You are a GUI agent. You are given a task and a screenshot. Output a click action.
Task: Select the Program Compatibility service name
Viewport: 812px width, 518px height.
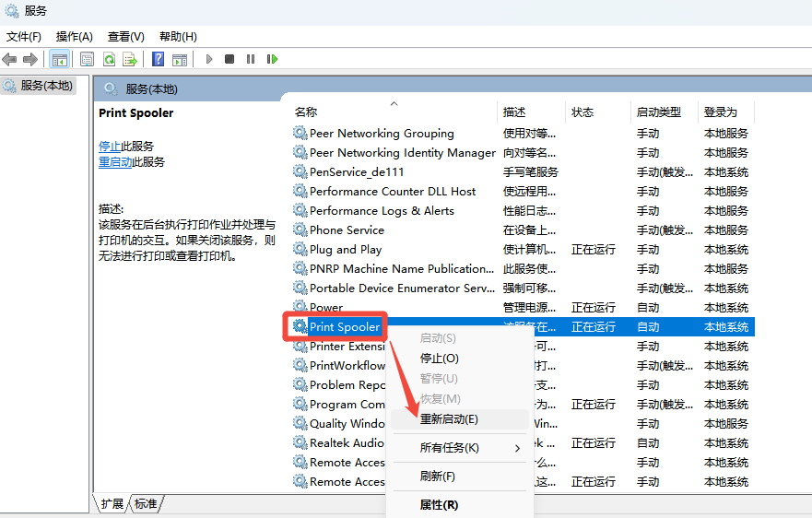pos(347,404)
